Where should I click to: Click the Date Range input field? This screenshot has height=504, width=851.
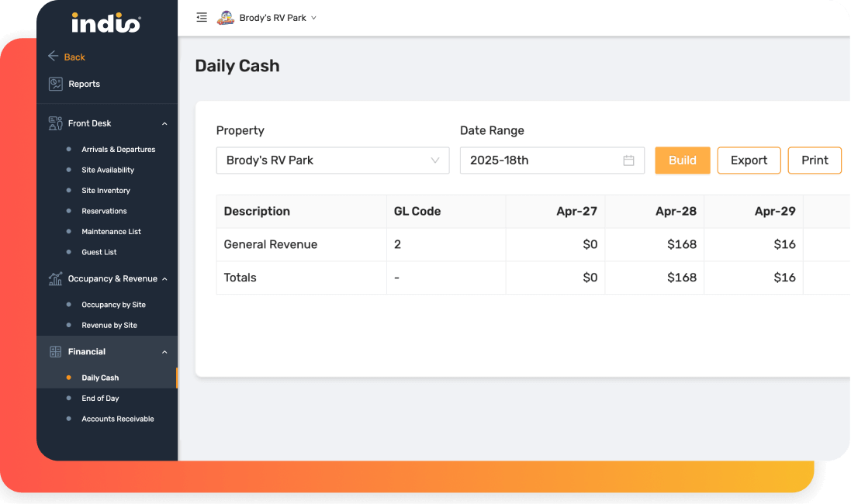point(552,161)
